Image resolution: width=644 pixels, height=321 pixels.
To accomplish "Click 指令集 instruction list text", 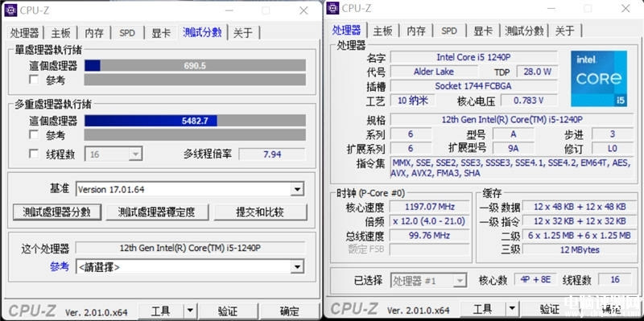I will click(511, 168).
